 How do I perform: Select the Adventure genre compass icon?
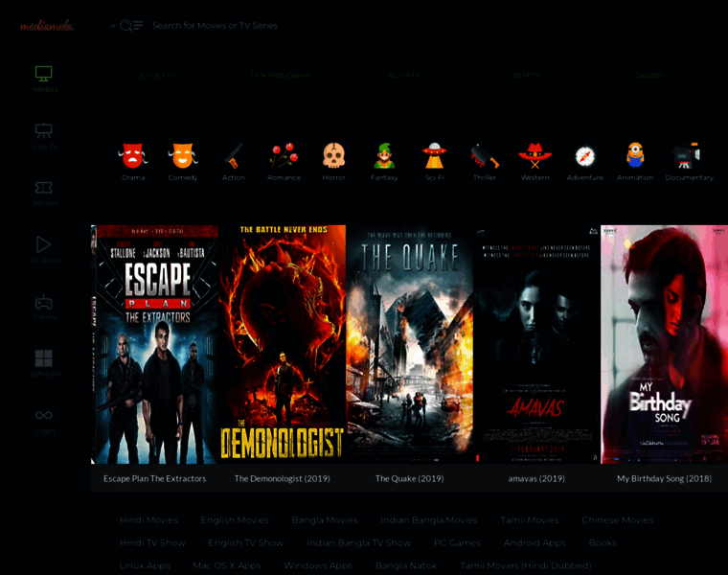tap(585, 156)
